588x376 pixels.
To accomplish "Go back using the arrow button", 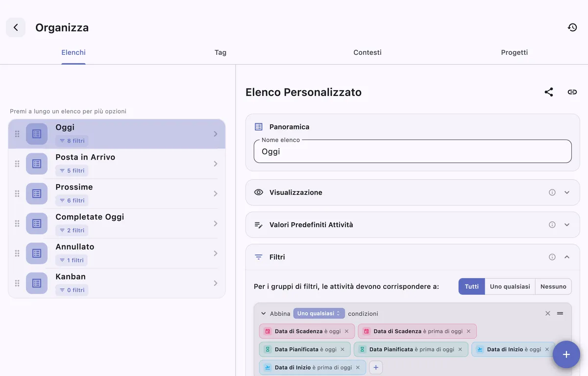I will [x=16, y=27].
